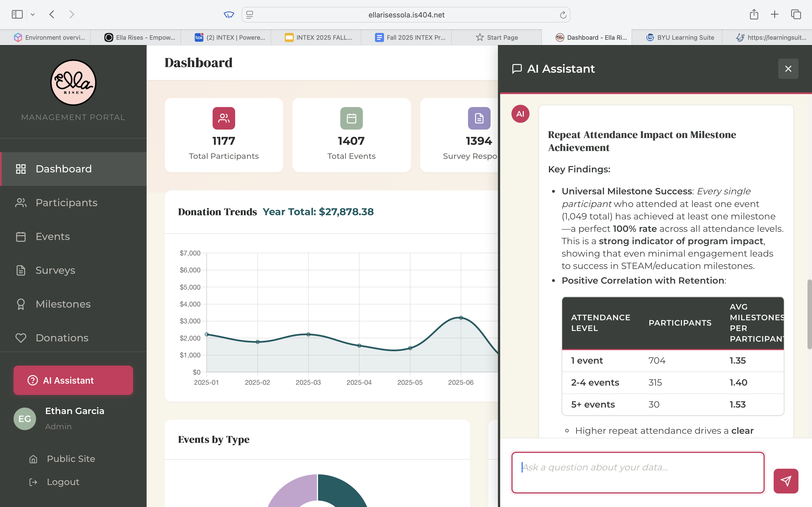Open Milestones using the award icon
This screenshot has height=507, width=812.
tap(21, 304)
